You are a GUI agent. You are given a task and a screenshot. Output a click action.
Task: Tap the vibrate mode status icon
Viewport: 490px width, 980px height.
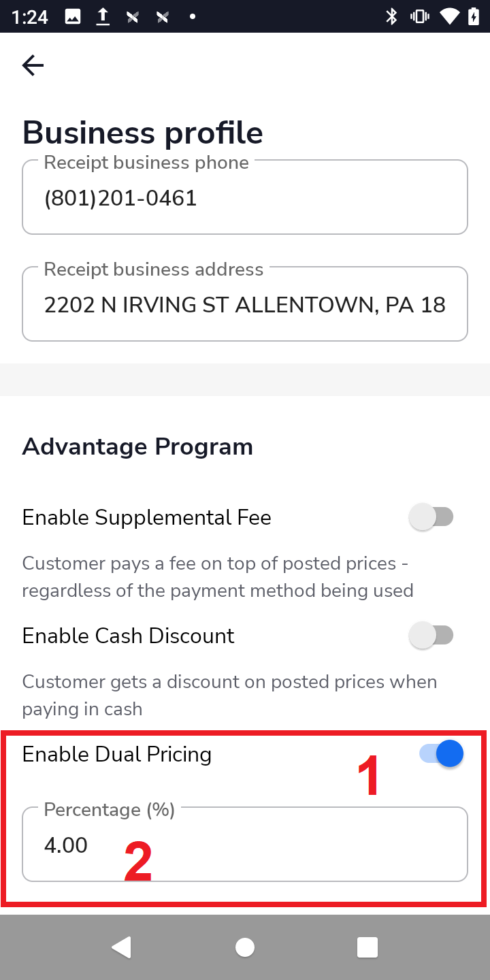(x=419, y=16)
